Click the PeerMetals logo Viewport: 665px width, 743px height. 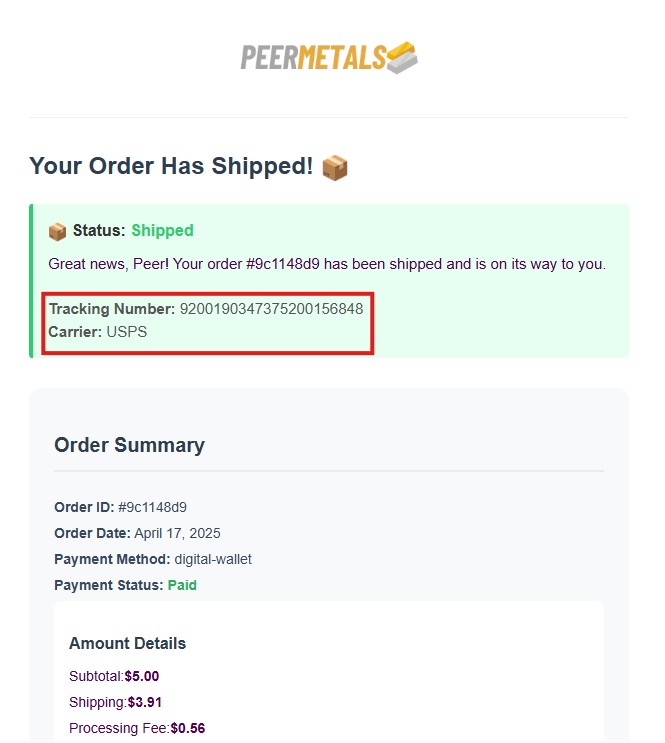pyautogui.click(x=329, y=58)
